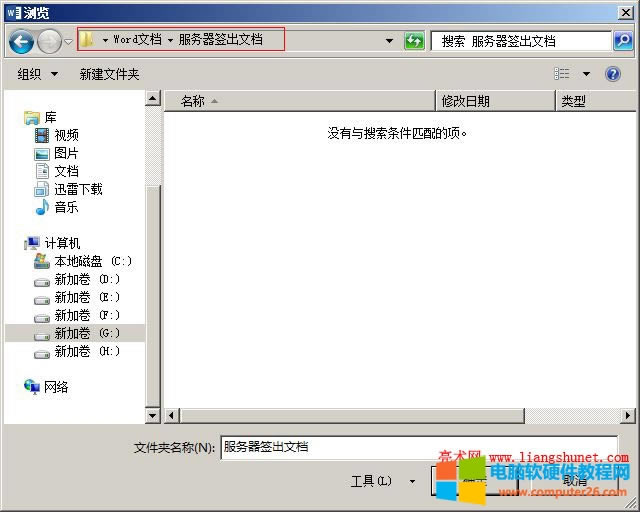Click the folder name (文件夹名称) input field
The height and width of the screenshot is (512, 640).
pos(418,447)
